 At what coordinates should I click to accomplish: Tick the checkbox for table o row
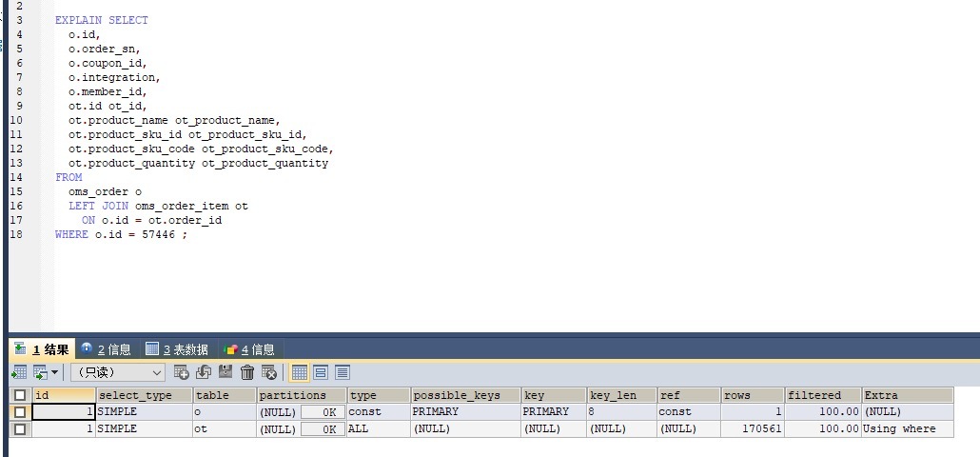pos(20,412)
